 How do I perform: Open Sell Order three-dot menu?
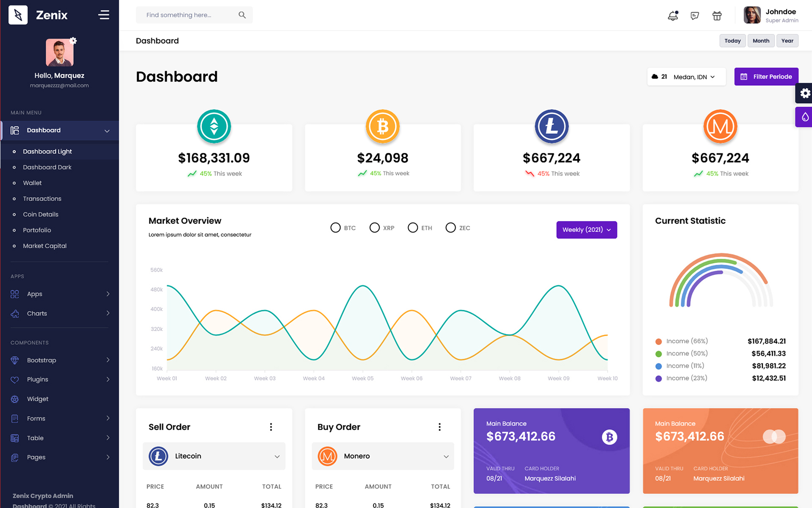coord(271,427)
